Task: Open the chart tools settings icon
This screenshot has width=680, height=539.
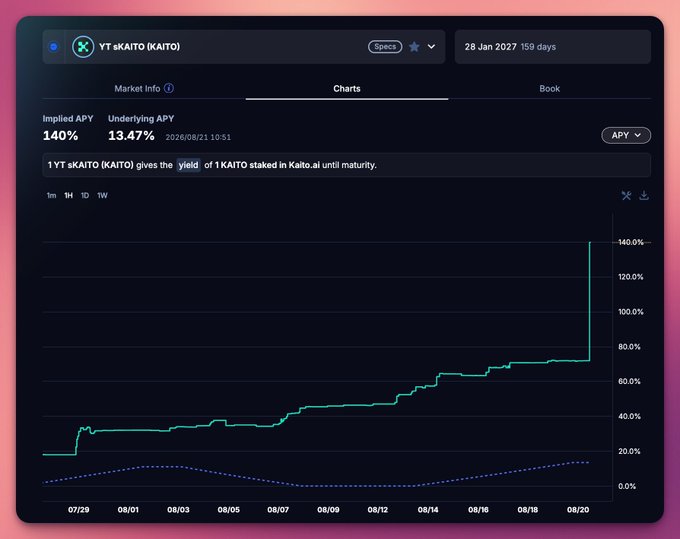Action: (x=626, y=196)
